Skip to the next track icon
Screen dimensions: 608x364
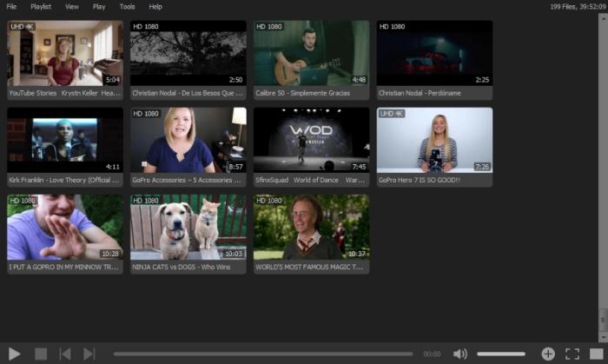point(89,354)
